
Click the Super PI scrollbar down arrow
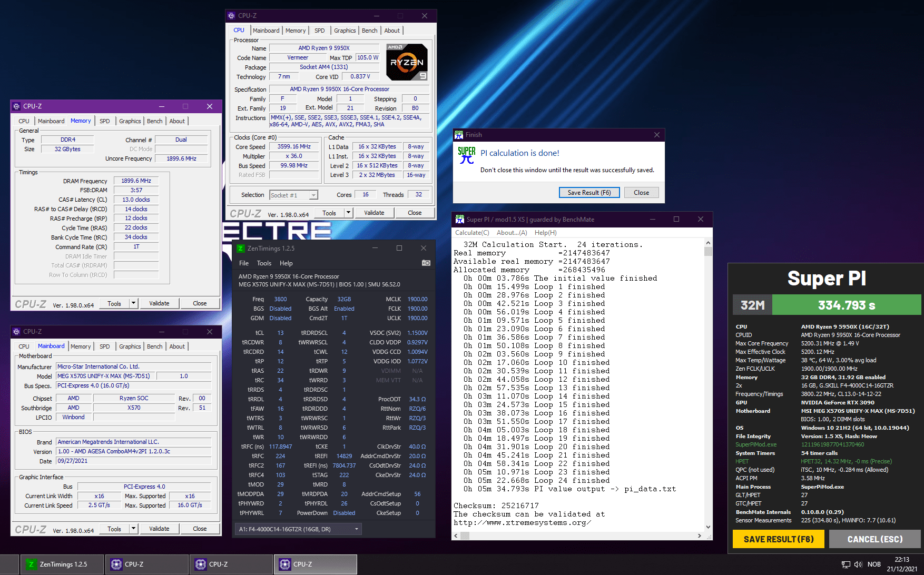pos(708,527)
